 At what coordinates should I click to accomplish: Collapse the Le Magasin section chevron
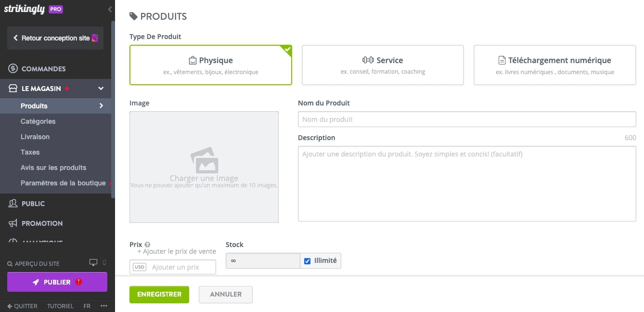(x=101, y=89)
